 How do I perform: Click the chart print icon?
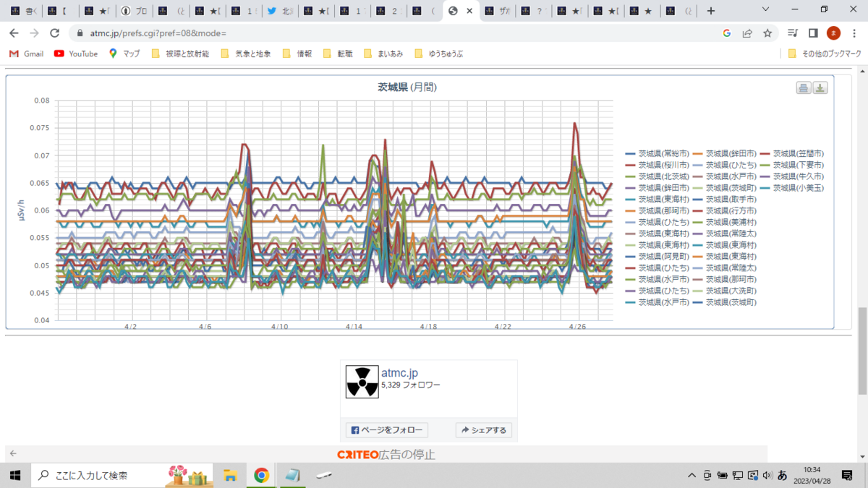pyautogui.click(x=803, y=88)
